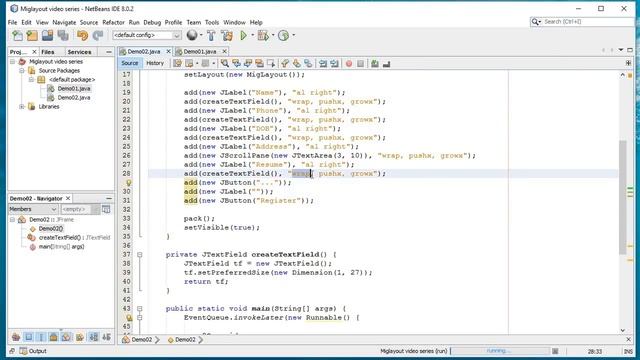Image resolution: width=640 pixels, height=360 pixels.
Task: Collapse the Source Packages node
Action: [x=22, y=71]
